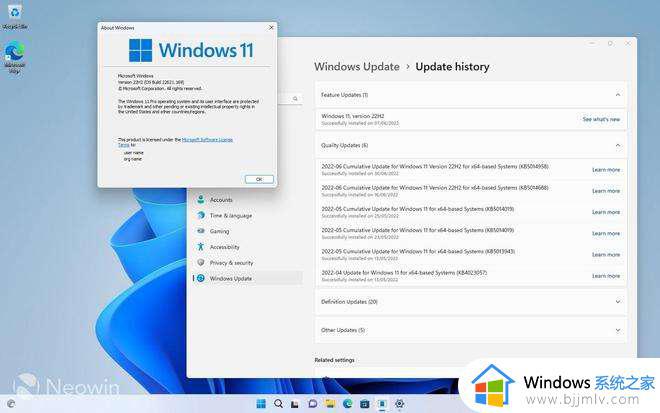660x413 pixels.
Task: Click 'Windows 11, version 22H2' feature update text
Action: pyautogui.click(x=353, y=116)
